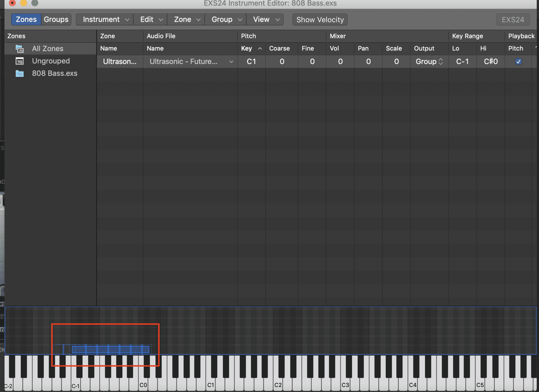539x392 pixels.
Task: Open the Instrument dropdown menu
Action: pos(105,20)
